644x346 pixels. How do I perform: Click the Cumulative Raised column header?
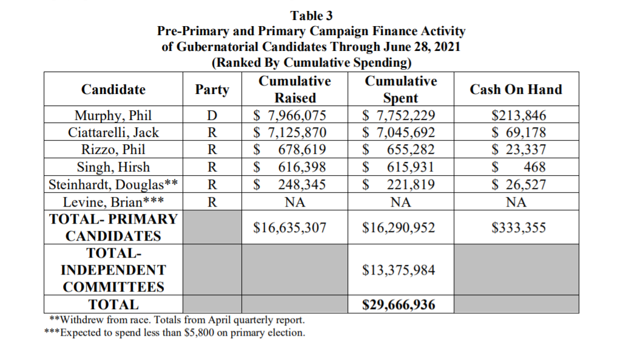pyautogui.click(x=295, y=90)
